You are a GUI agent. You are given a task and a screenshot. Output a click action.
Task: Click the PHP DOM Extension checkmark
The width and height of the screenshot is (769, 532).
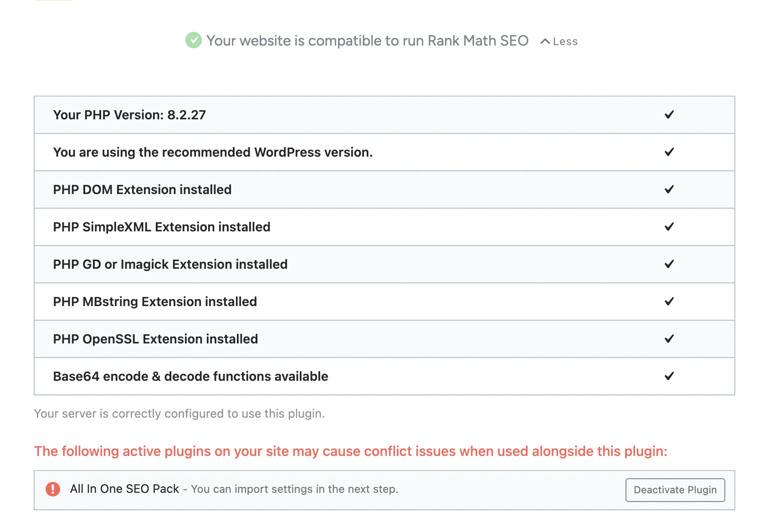(x=669, y=189)
